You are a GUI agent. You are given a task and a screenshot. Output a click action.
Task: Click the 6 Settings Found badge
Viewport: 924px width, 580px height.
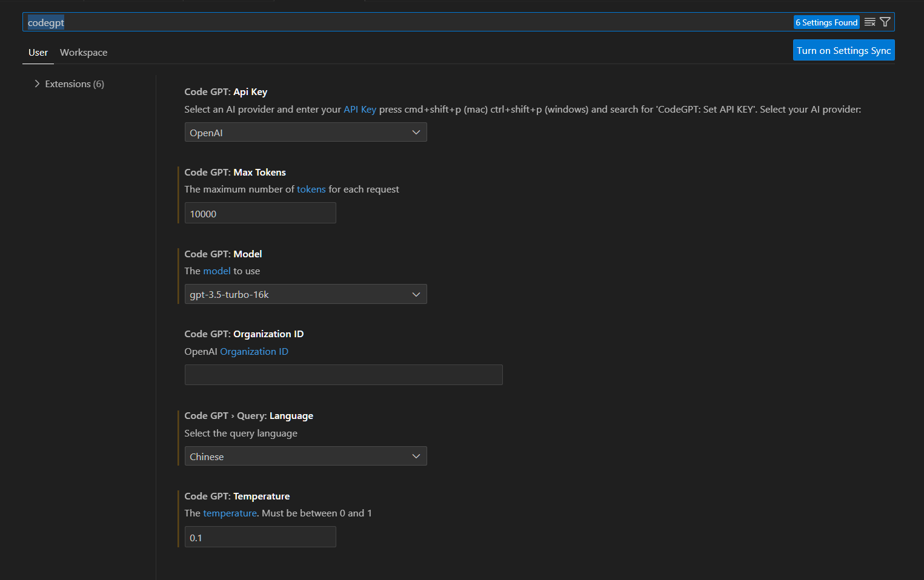826,22
